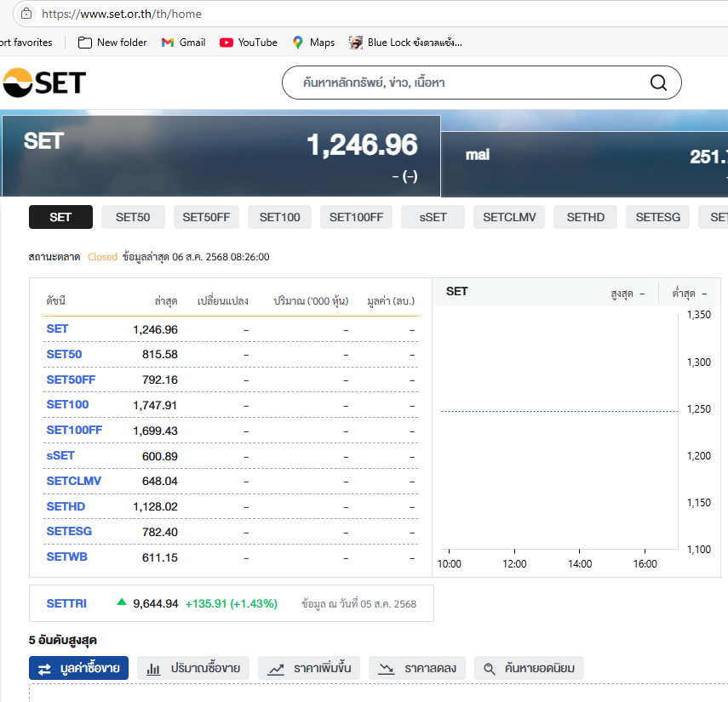This screenshot has width=728, height=702.
Task: Click the SET100FF value 1,699.43
Action: 155,431
